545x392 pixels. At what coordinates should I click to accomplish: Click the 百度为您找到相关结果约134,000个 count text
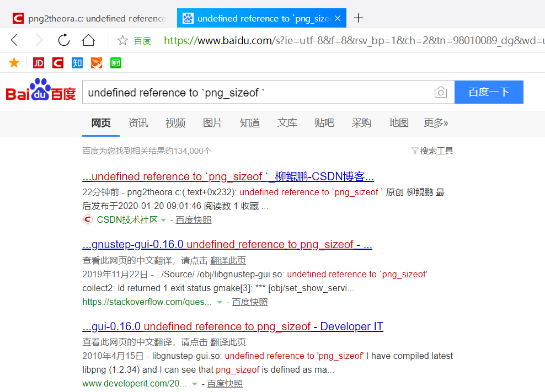point(147,151)
